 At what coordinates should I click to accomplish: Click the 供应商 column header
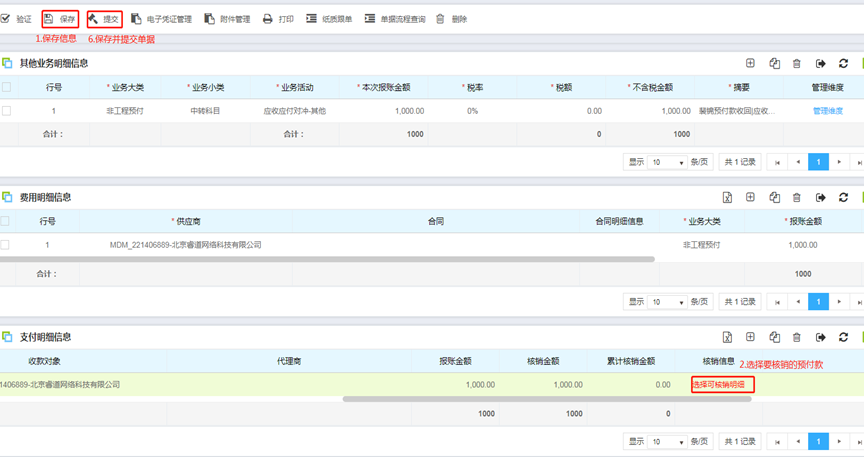pos(186,221)
